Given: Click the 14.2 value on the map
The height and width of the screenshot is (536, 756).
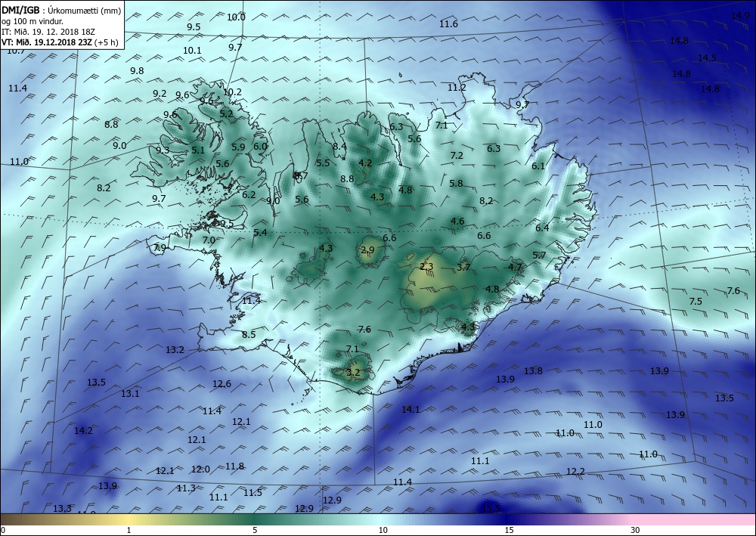Looking at the screenshot, I should click(x=83, y=430).
